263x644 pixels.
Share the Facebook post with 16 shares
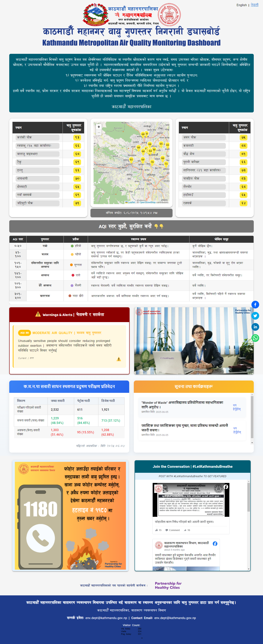(x=187, y=530)
